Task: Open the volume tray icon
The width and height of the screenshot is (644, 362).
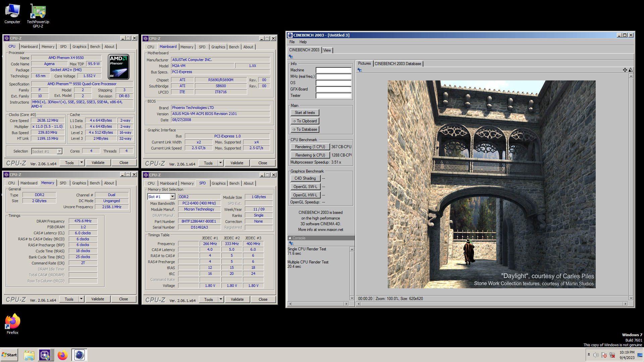Action: pyautogui.click(x=596, y=355)
